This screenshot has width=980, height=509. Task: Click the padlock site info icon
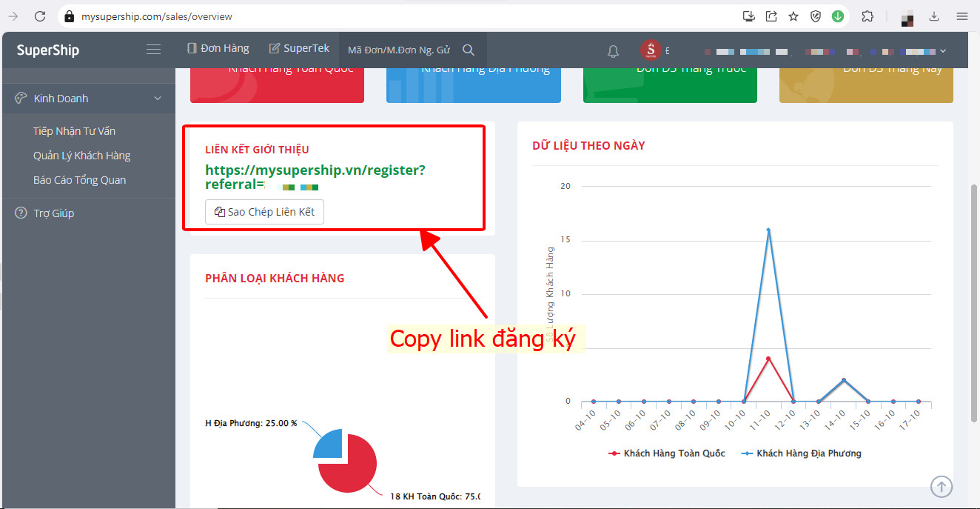point(69,16)
